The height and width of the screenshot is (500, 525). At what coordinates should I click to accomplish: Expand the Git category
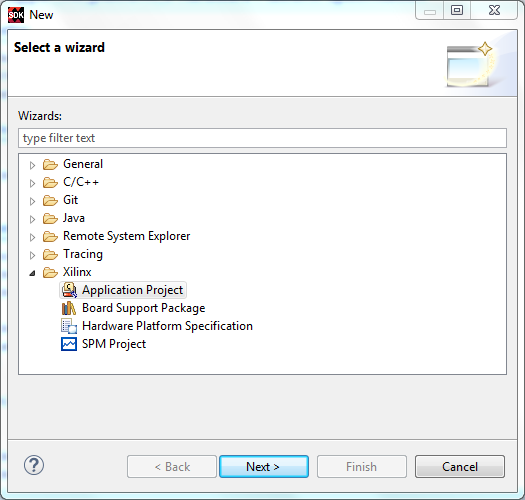pyautogui.click(x=32, y=201)
